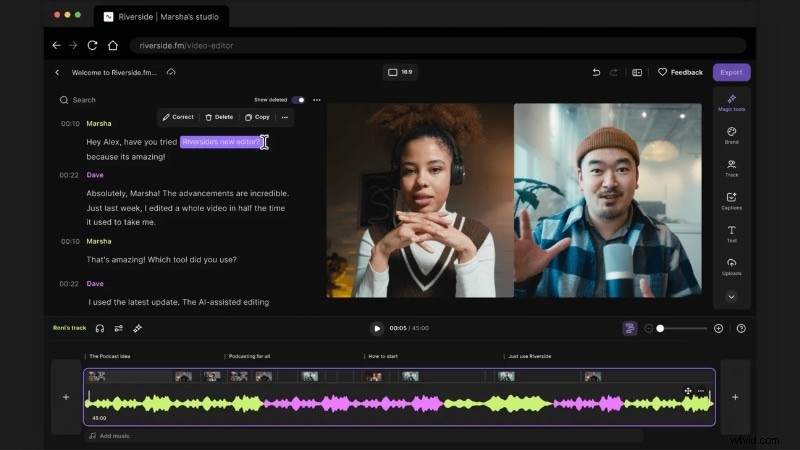Open transcript more options menu
800x450 pixels.
tap(317, 100)
